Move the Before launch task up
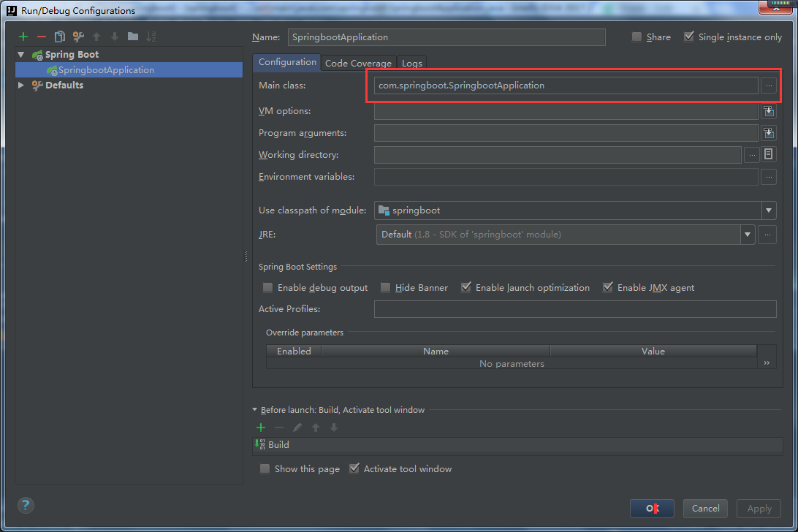Viewport: 798px width, 532px height. pyautogui.click(x=316, y=427)
